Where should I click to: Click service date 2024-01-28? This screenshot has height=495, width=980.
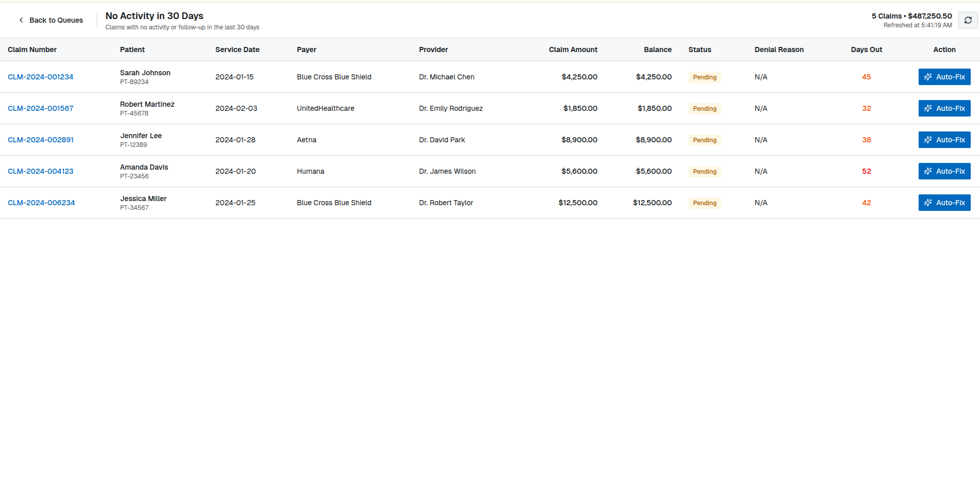[x=235, y=140]
